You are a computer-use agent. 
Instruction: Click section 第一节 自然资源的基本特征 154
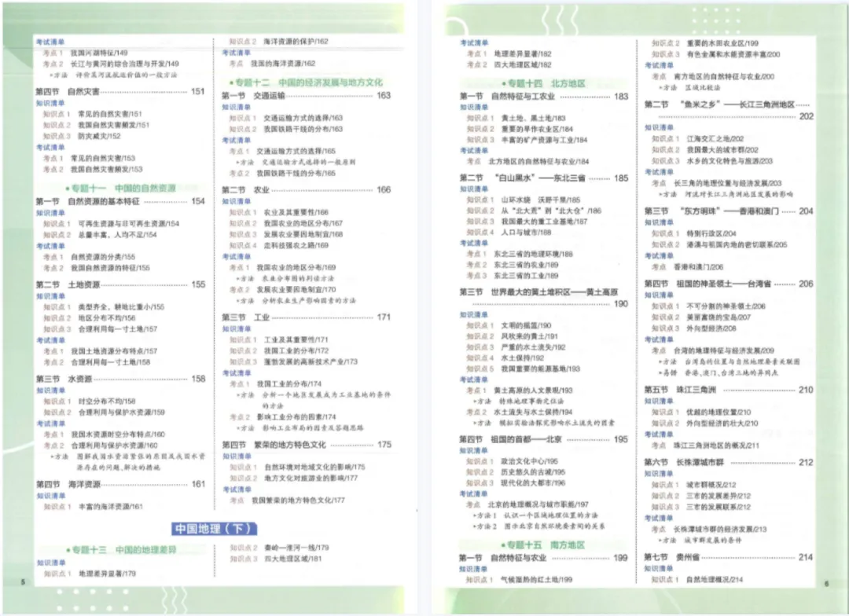(120, 201)
